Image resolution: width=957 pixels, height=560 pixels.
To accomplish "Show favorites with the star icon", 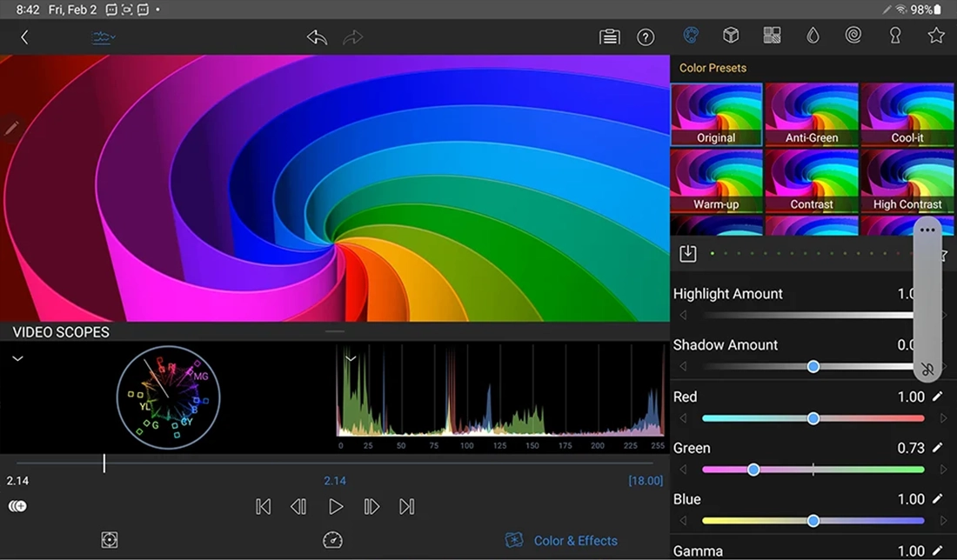I will pos(936,35).
